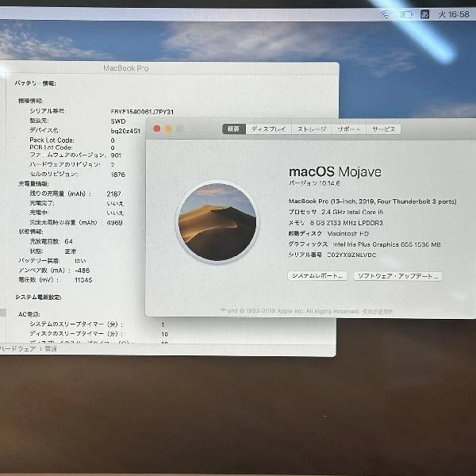Click the ソフトウェア・アップデート button
The height and width of the screenshot is (476, 476).
click(398, 276)
